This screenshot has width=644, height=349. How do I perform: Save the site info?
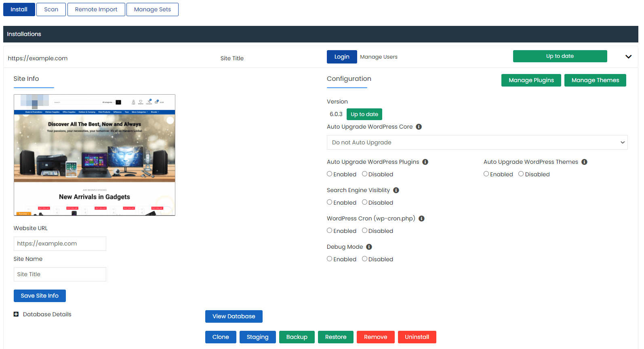40,296
